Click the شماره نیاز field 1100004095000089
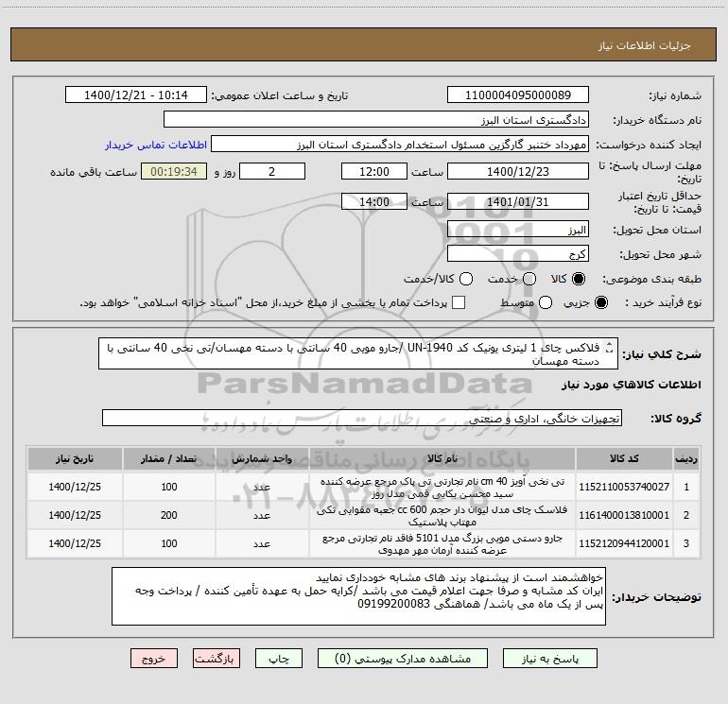This screenshot has width=728, height=704. pos(518,95)
